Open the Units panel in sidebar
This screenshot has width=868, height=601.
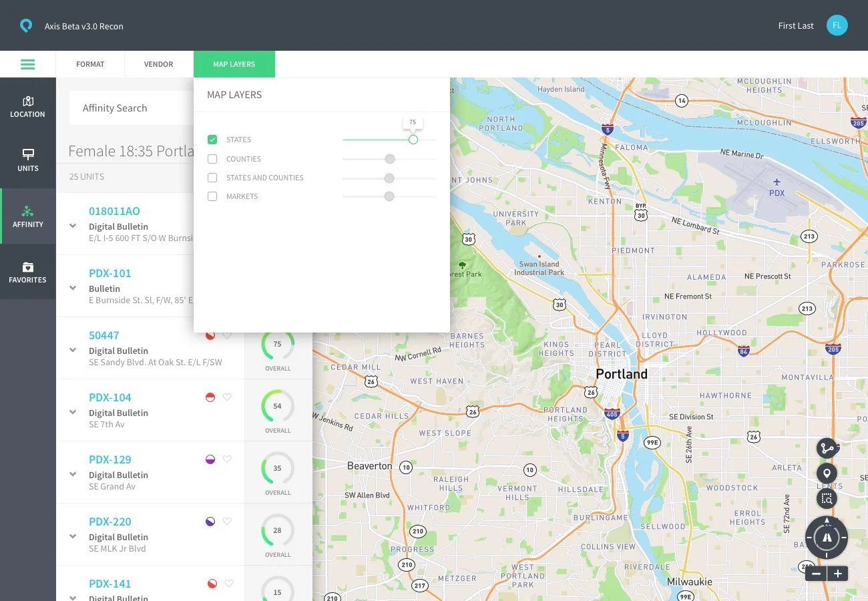click(x=27, y=161)
